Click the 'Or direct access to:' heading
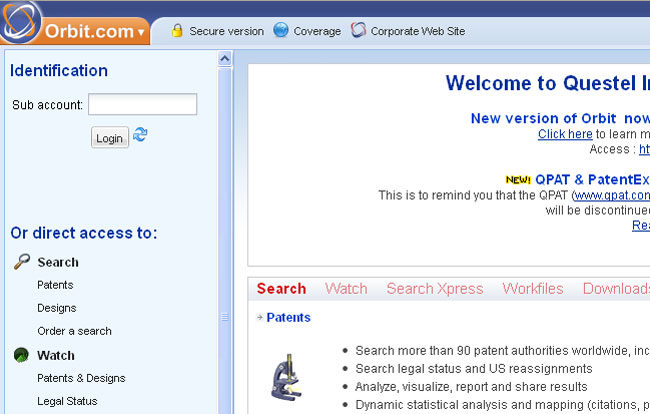Viewport: 650px width, 414px height. coord(84,233)
